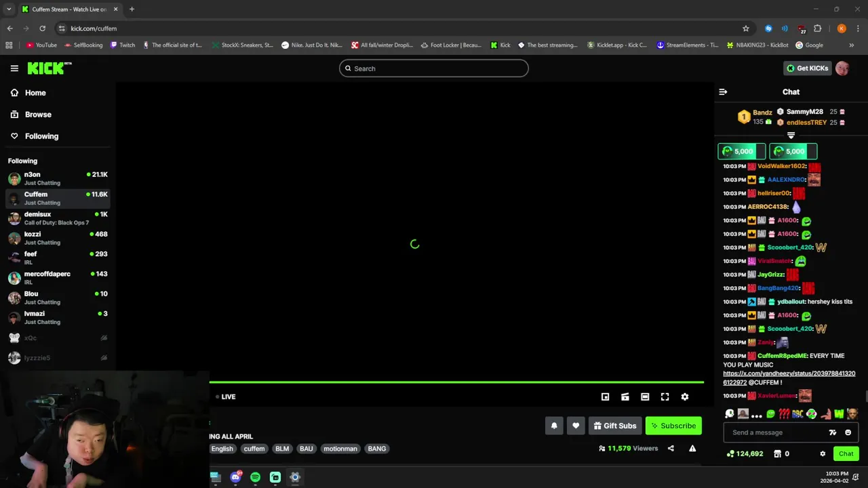Open the Following page in the sidebar

pyautogui.click(x=34, y=136)
